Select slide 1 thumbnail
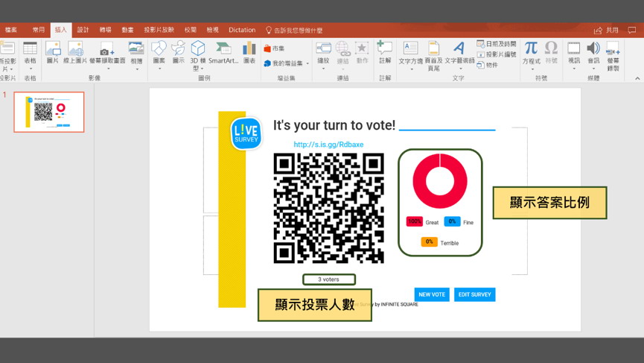The width and height of the screenshot is (644, 363). point(49,112)
